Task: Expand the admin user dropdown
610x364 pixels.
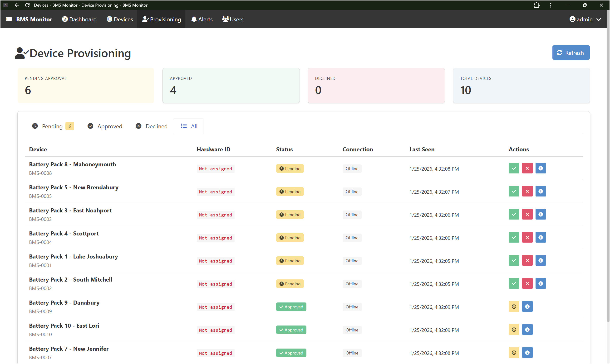Action: pos(585,19)
